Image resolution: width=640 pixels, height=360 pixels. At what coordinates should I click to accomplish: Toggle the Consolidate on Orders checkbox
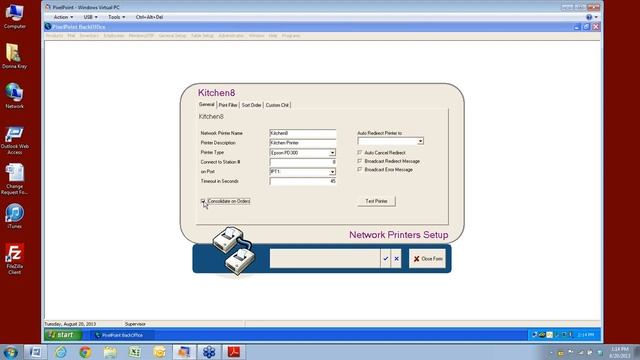coord(203,201)
